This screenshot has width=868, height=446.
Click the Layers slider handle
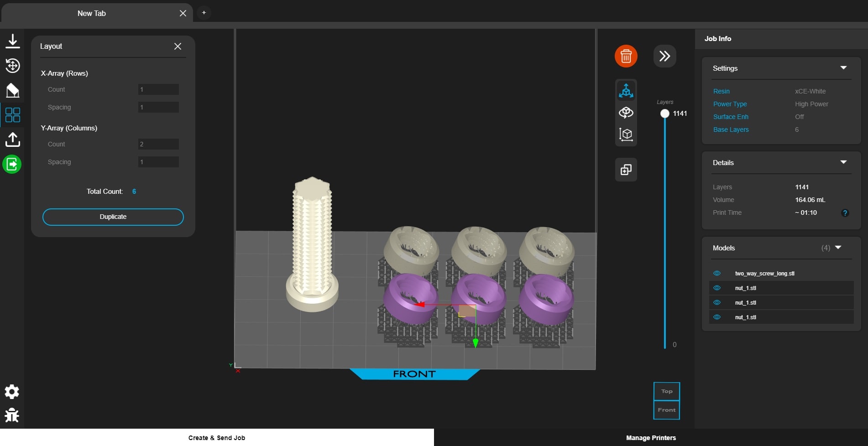(x=665, y=114)
